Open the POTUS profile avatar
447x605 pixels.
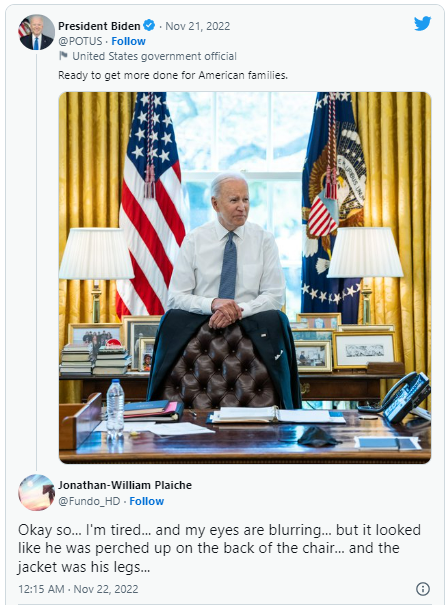click(36, 32)
